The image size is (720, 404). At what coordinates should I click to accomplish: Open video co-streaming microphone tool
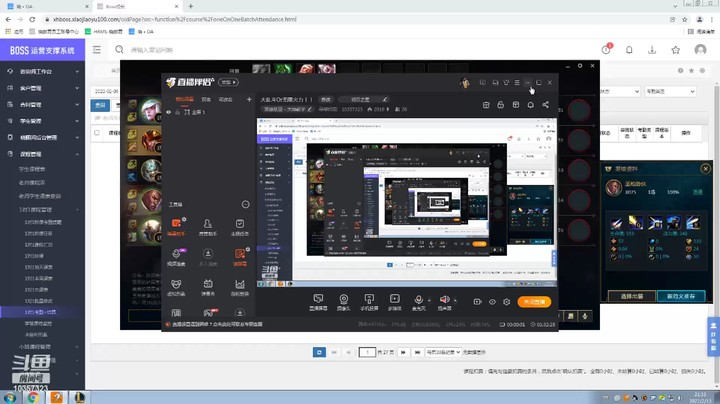176,258
